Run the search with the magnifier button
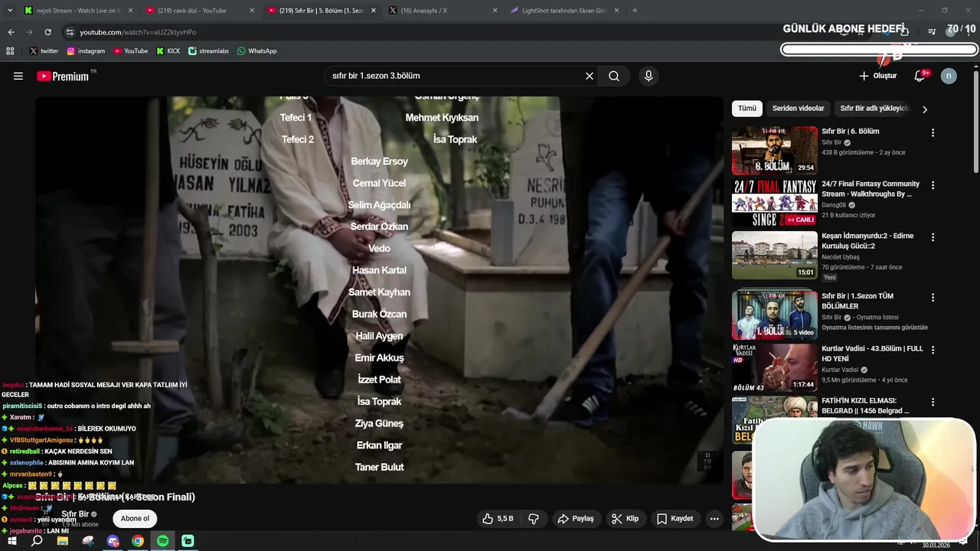 (614, 76)
